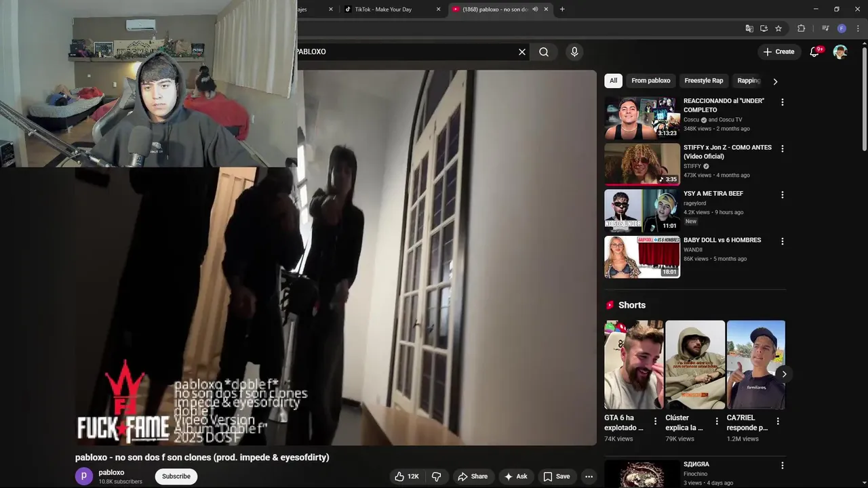The height and width of the screenshot is (488, 868).
Task: Mute the pabloxo tab via speaker icon
Action: [x=535, y=9]
